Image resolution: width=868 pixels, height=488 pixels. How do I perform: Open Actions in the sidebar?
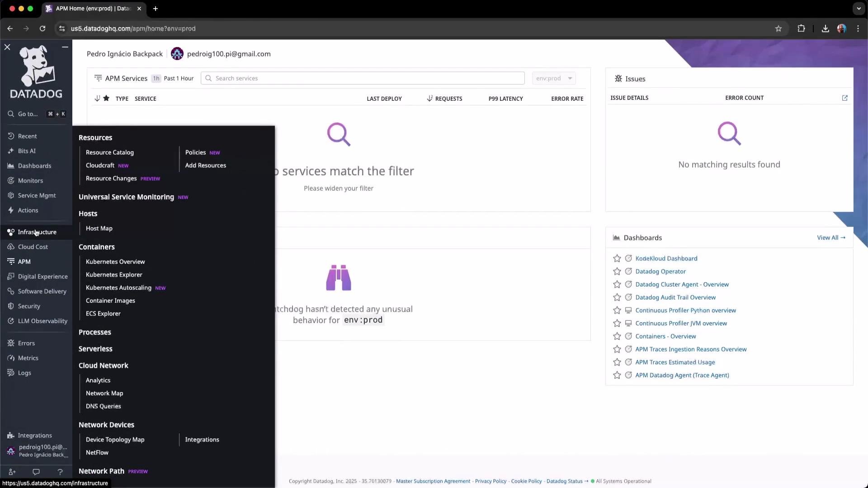(x=28, y=211)
